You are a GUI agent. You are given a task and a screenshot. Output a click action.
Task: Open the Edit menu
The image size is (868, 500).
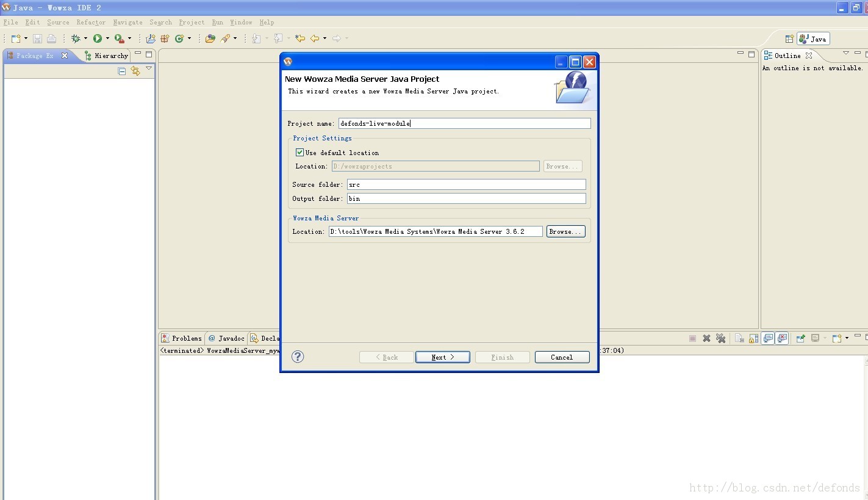32,23
